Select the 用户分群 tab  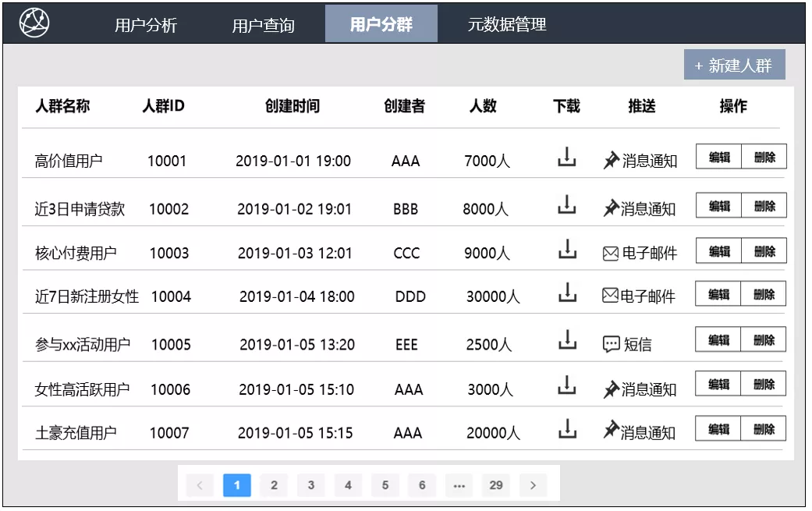pyautogui.click(x=381, y=24)
